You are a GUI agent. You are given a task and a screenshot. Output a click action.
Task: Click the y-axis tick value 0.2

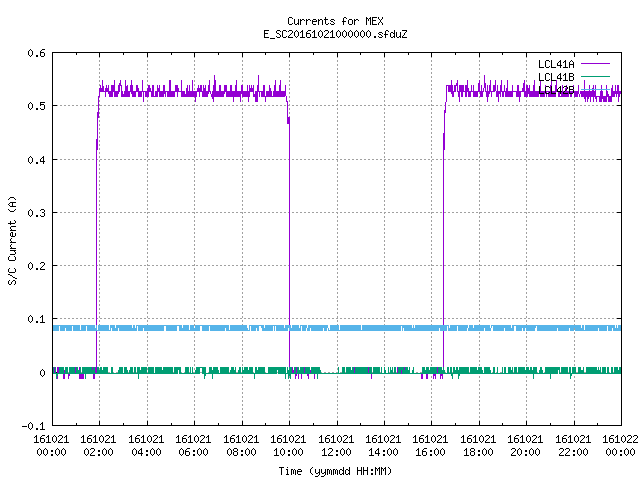click(x=36, y=266)
